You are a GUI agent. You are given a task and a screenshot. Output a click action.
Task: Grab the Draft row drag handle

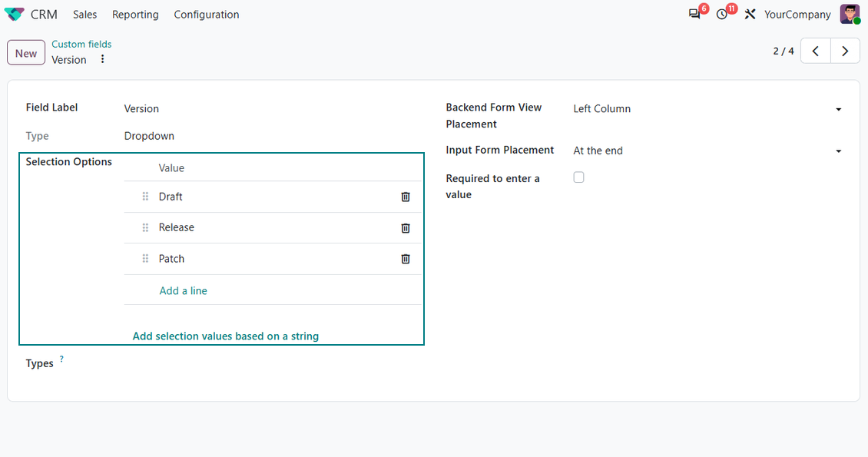145,197
